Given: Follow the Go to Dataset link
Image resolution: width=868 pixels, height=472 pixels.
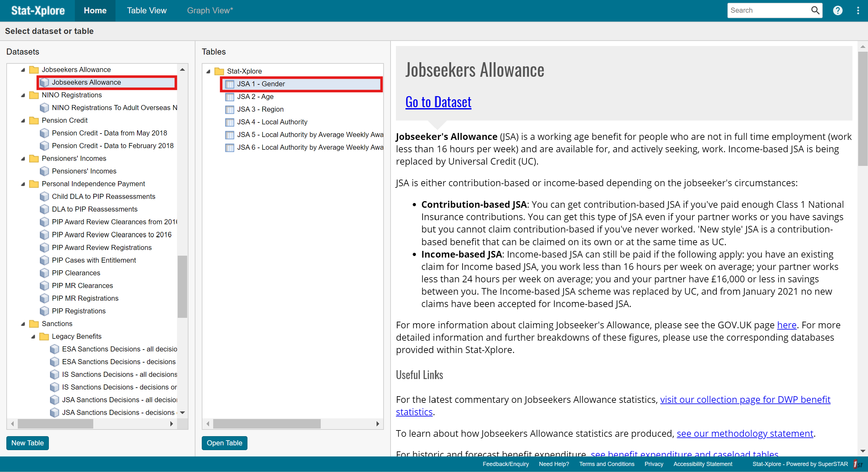Looking at the screenshot, I should 438,102.
